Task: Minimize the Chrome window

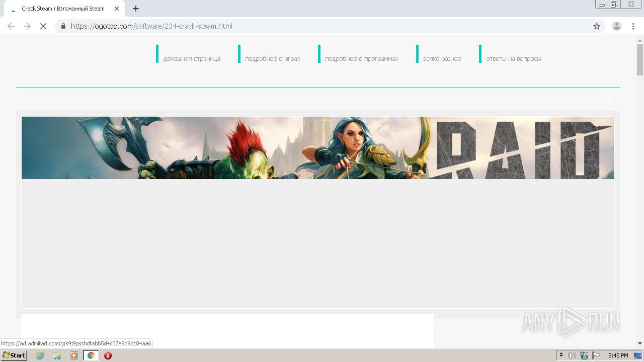Action: pos(602,5)
